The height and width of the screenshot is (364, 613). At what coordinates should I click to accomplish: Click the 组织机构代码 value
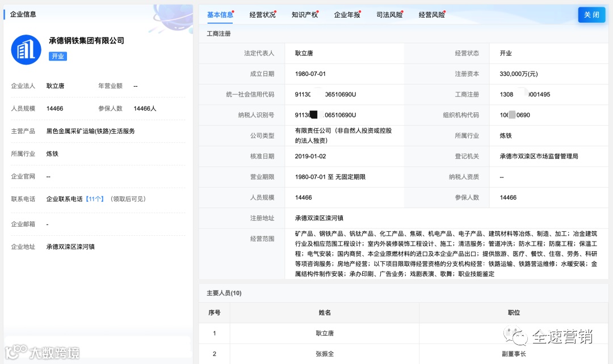click(x=514, y=115)
